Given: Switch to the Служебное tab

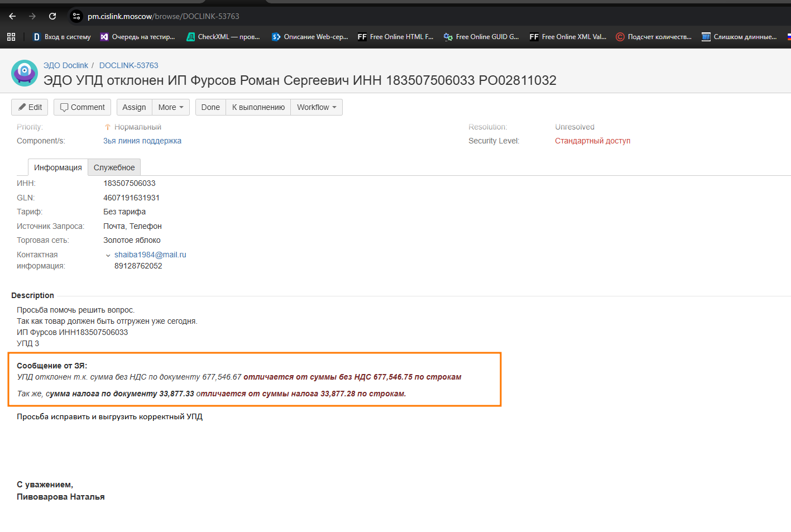Looking at the screenshot, I should (x=114, y=167).
